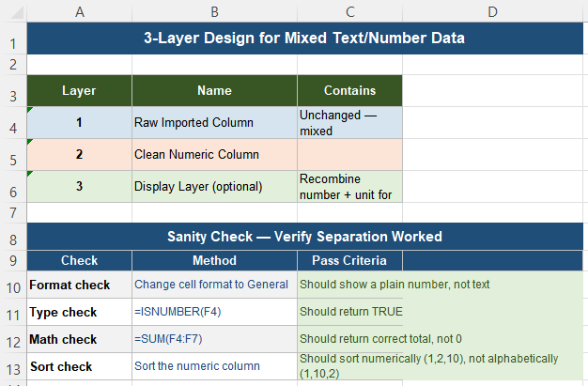Select row 7 header
The width and height of the screenshot is (588, 386).
pos(13,212)
